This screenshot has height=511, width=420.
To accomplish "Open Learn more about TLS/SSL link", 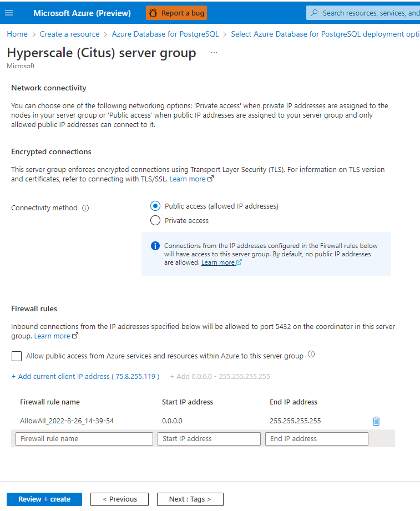I will click(191, 179).
